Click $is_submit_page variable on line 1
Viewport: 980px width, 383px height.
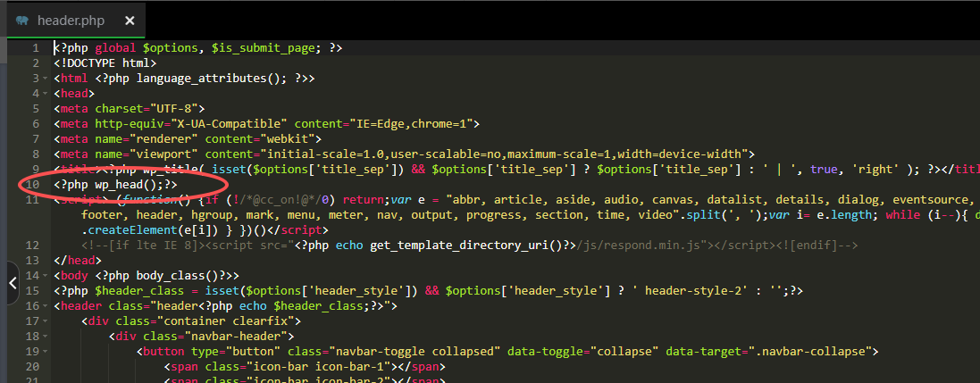pyautogui.click(x=264, y=48)
